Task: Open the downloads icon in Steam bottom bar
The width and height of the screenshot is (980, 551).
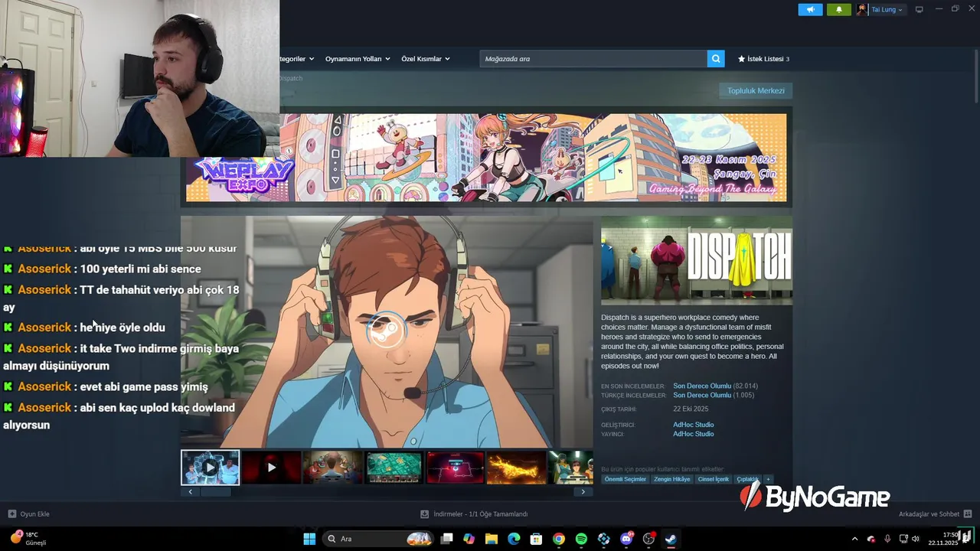Action: point(425,514)
